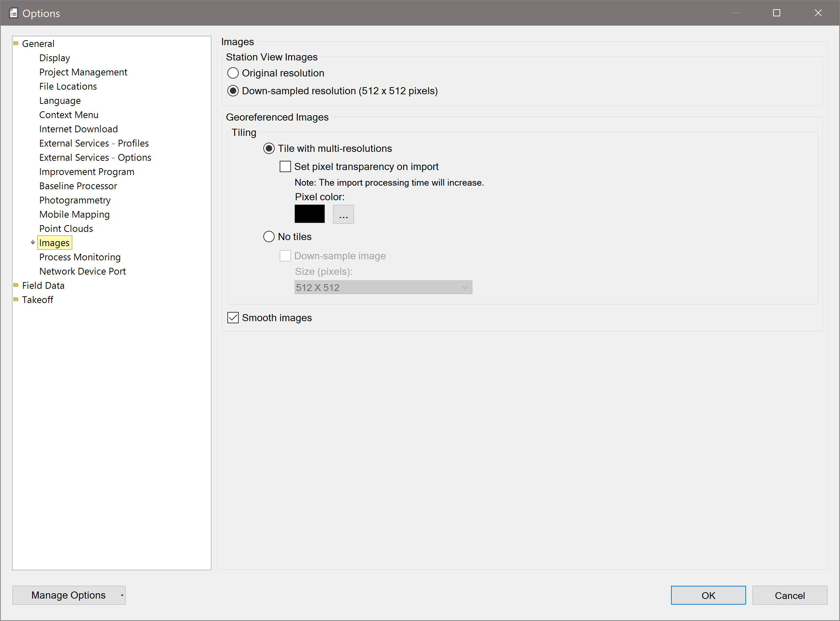Select Original resolution radio button
840x621 pixels.
[233, 73]
